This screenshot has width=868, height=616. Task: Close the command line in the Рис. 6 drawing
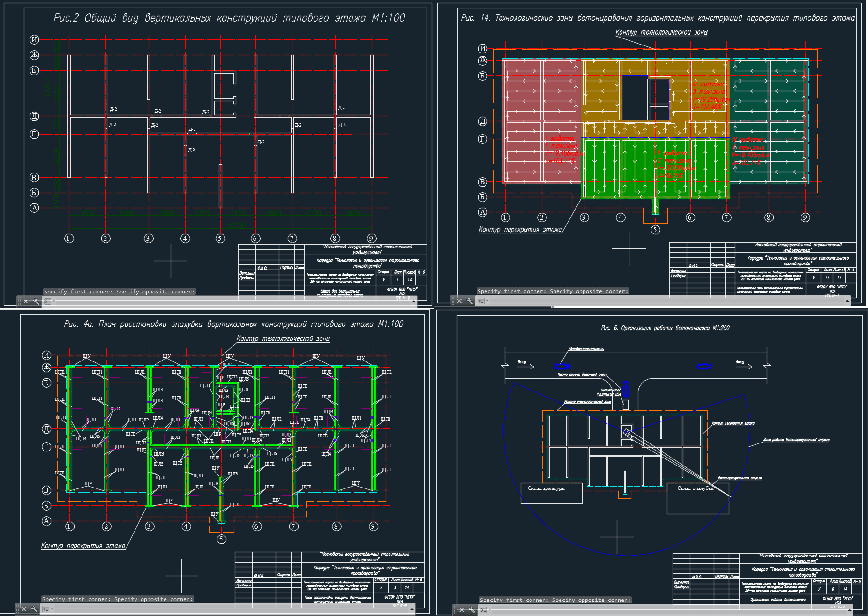(462, 610)
